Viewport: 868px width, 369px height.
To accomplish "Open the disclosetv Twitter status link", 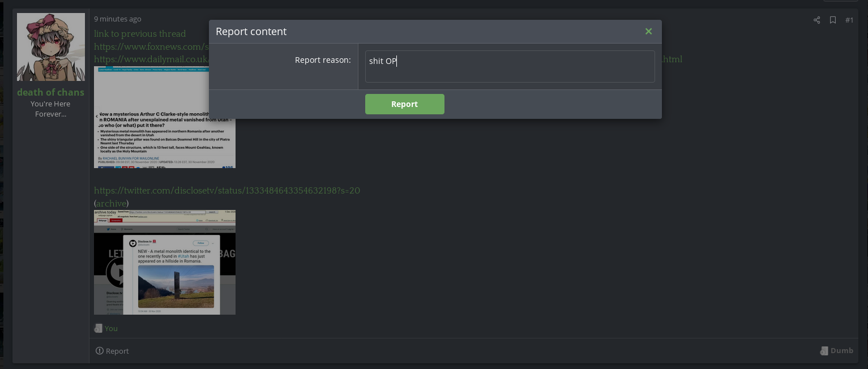I will [227, 190].
